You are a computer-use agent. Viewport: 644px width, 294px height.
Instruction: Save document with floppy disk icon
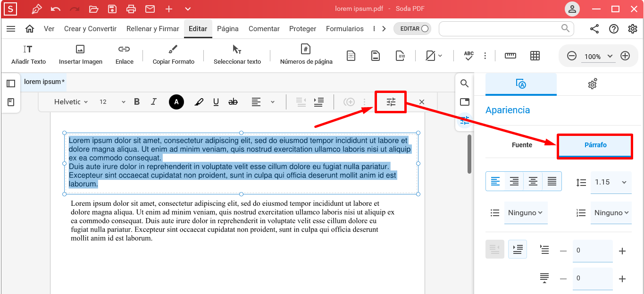(x=112, y=9)
